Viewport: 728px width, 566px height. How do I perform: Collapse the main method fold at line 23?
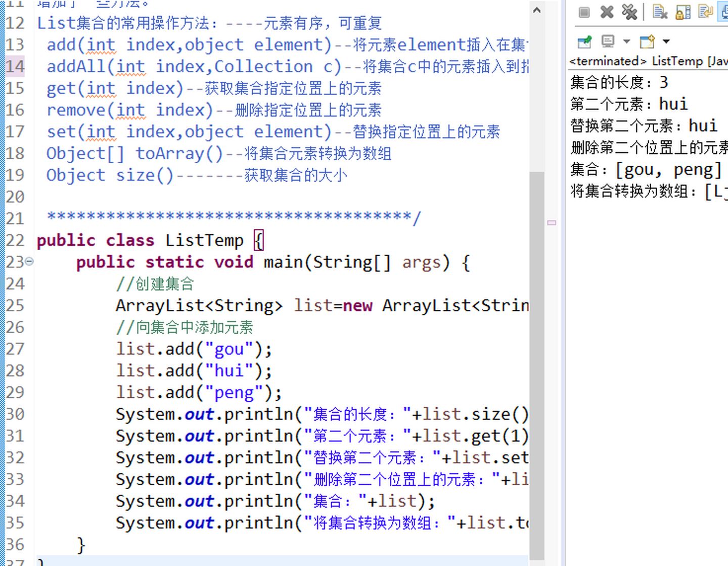[29, 261]
